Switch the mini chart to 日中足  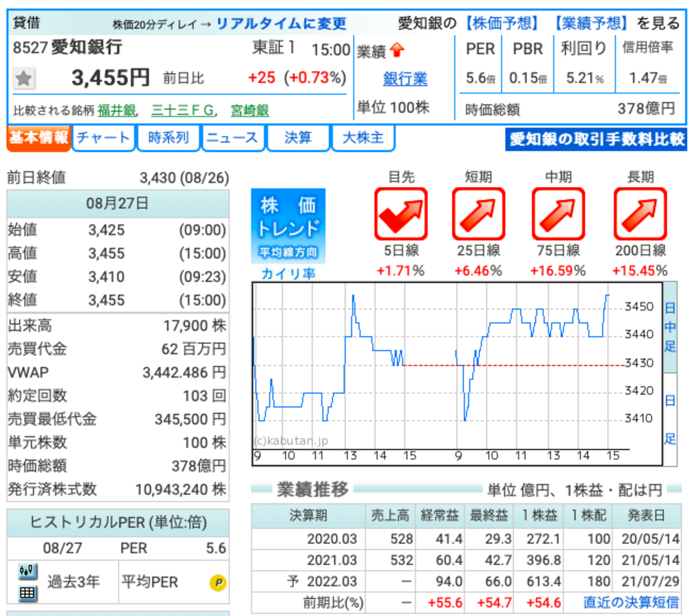(670, 327)
